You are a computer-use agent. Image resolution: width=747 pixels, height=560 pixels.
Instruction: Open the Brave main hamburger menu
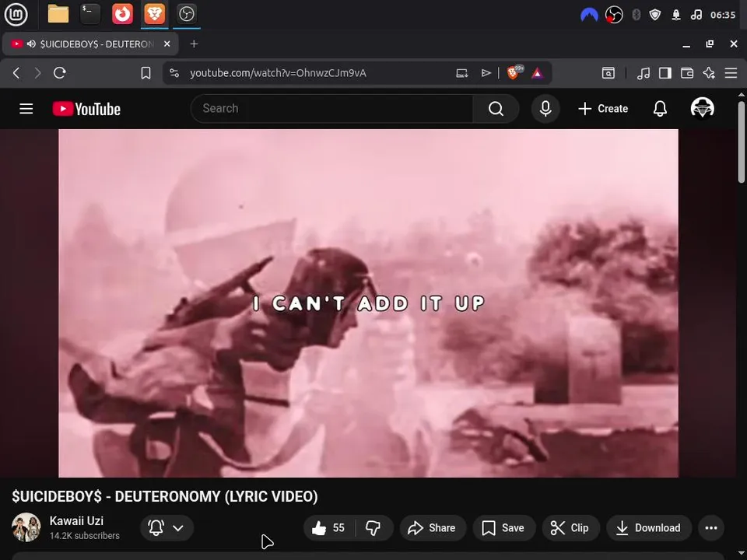pos(731,73)
